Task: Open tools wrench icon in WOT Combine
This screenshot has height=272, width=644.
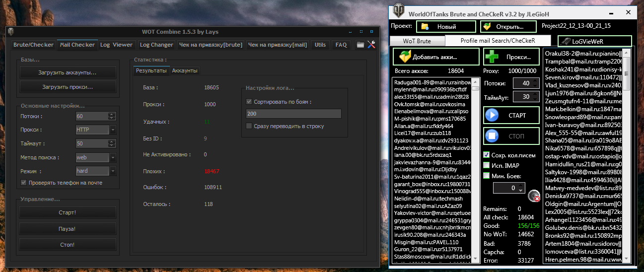Action: (371, 45)
